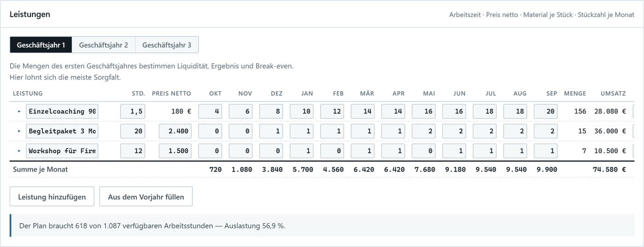Edit the Begleitpaket service name field
This screenshot has width=644, height=247.
point(62,131)
